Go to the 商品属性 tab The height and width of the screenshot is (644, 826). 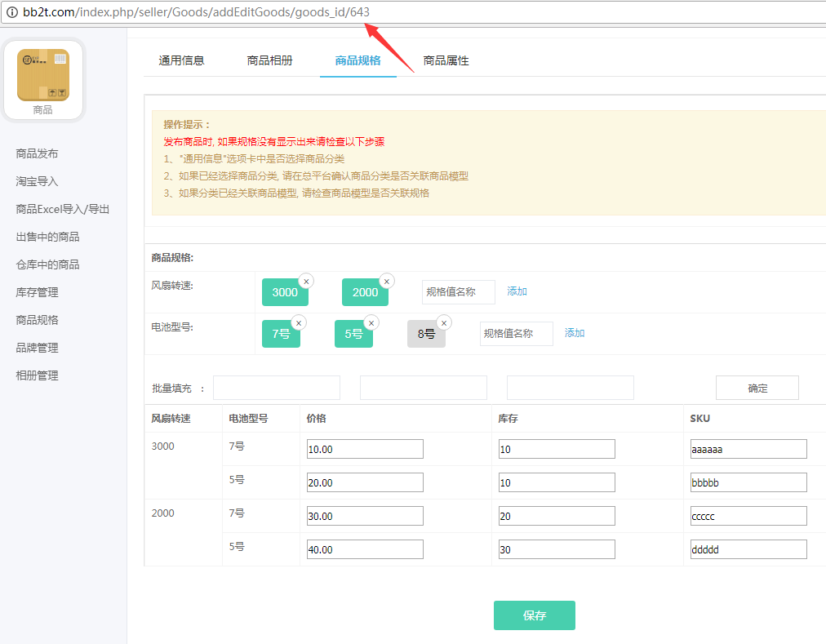446,60
